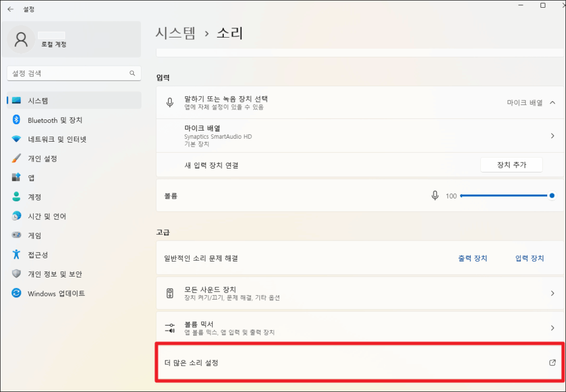Go back with the arrow in title bar
The height and width of the screenshot is (392, 566).
coord(11,9)
